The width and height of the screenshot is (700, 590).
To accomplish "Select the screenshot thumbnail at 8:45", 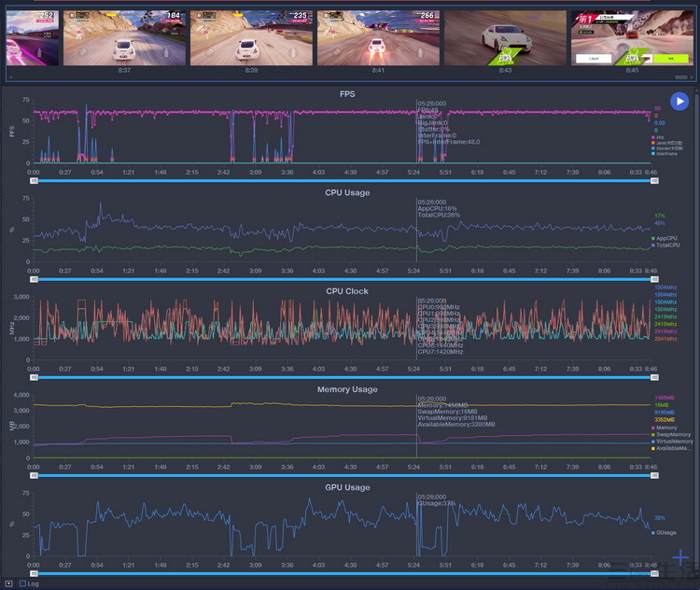I will (632, 38).
